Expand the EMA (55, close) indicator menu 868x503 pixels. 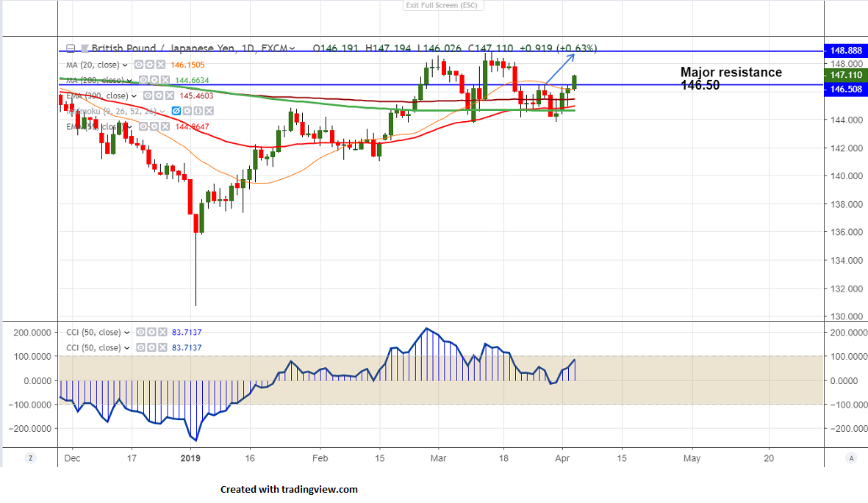coord(130,127)
